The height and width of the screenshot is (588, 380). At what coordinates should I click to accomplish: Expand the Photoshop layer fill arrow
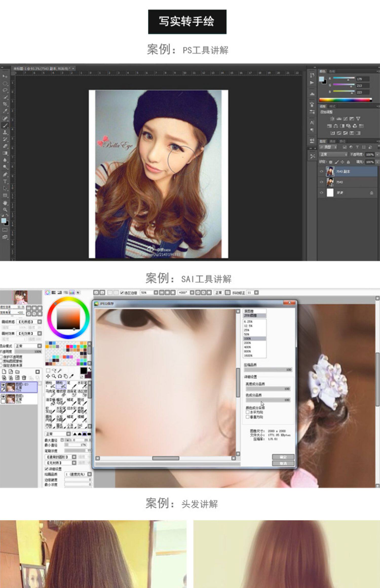(377, 162)
